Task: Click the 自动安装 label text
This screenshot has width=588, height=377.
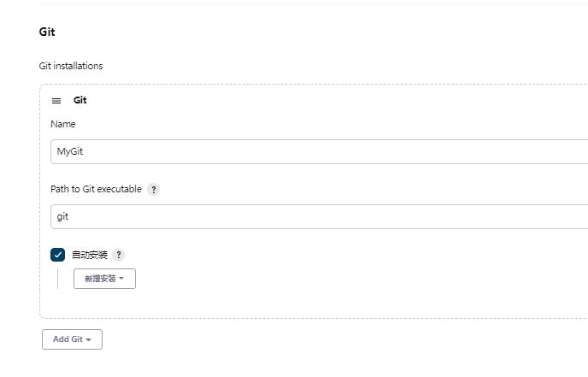Action: 90,255
